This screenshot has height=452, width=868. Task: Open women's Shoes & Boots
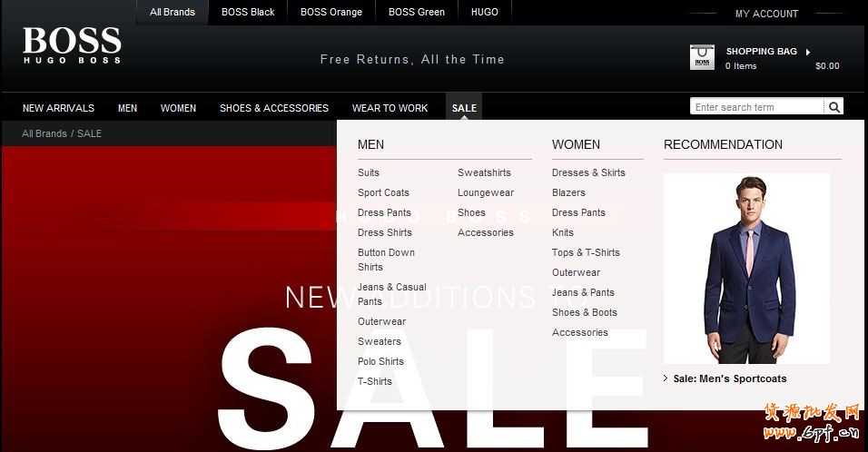[584, 312]
